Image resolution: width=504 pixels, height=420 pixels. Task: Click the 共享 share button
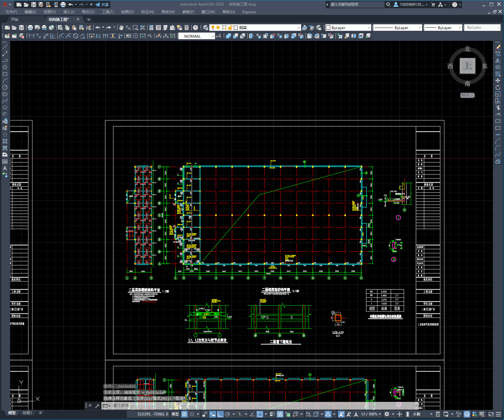click(102, 5)
